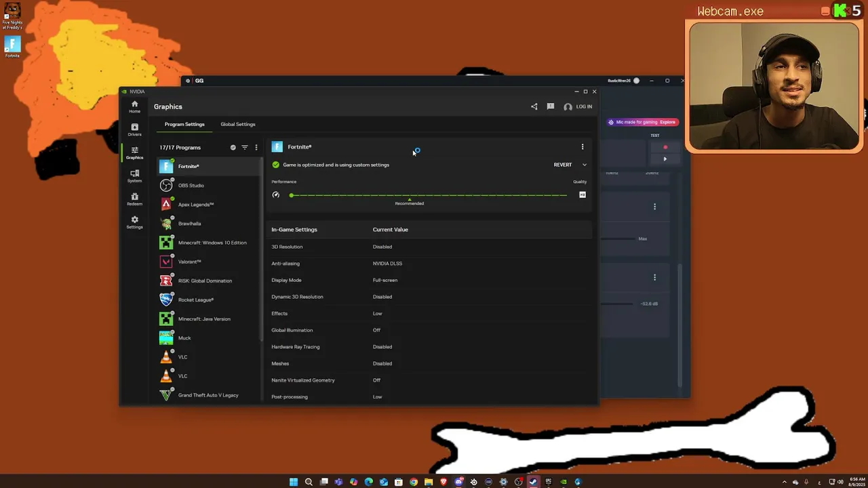868x488 pixels.
Task: Click the optimization slider's Recommended marker
Action: click(410, 201)
